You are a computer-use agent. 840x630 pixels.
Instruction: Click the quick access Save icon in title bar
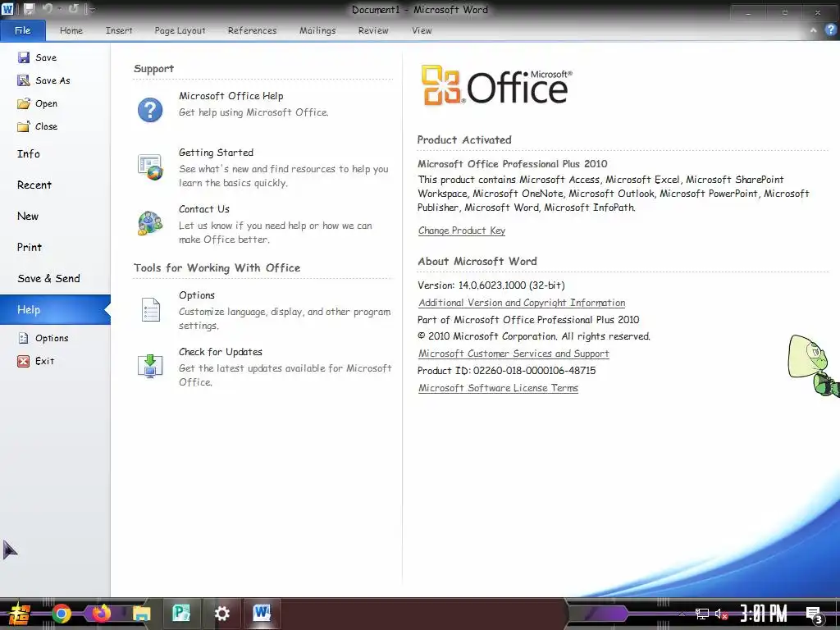[x=29, y=9]
